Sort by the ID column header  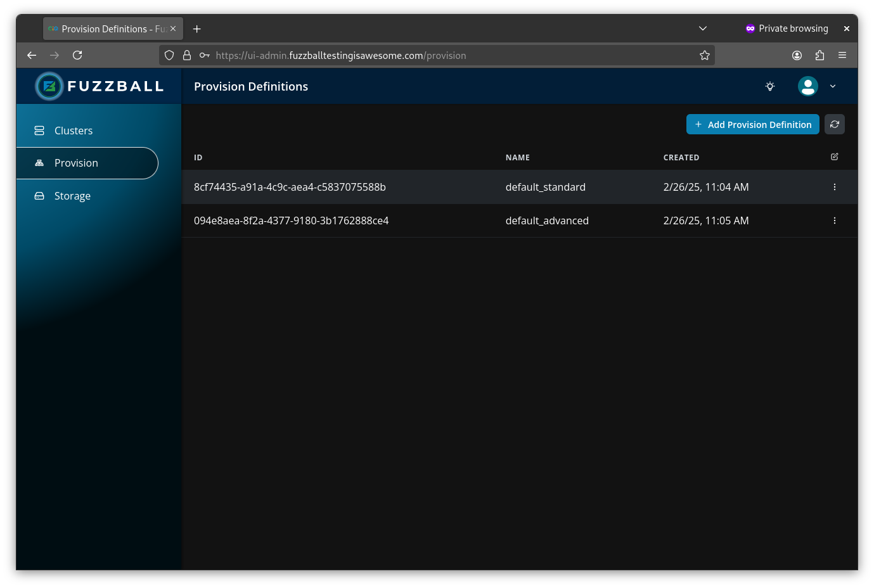coord(198,158)
